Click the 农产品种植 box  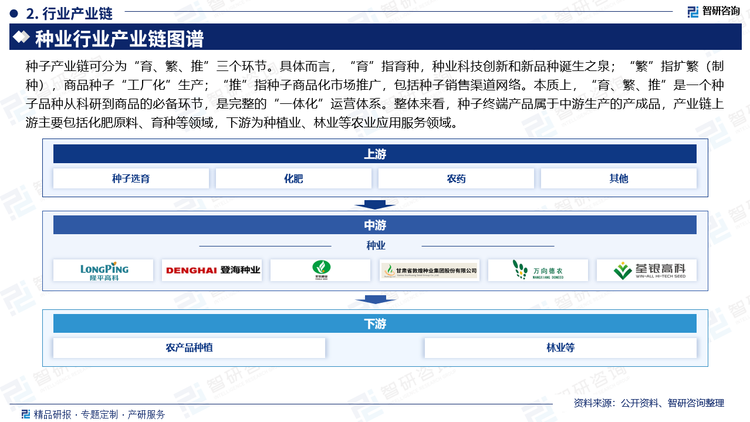click(x=189, y=348)
